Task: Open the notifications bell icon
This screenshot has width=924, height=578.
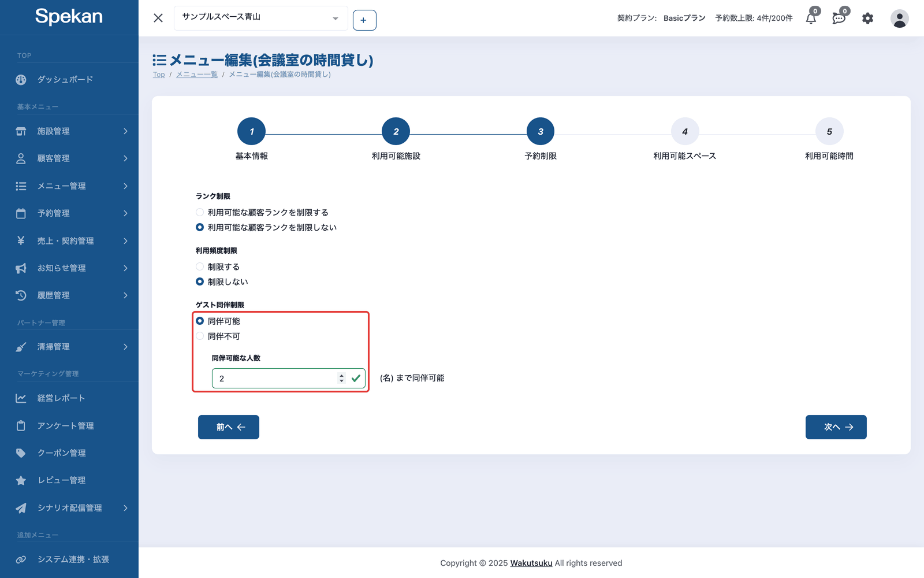Action: pos(811,18)
